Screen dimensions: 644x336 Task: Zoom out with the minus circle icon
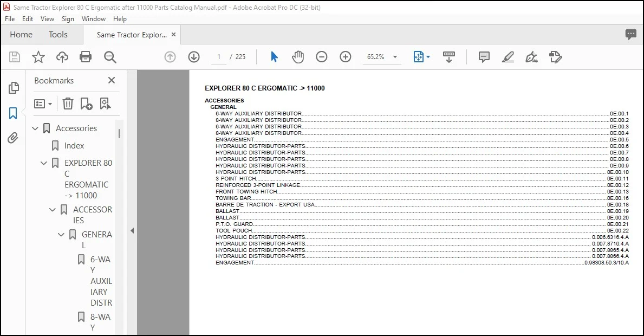point(322,57)
